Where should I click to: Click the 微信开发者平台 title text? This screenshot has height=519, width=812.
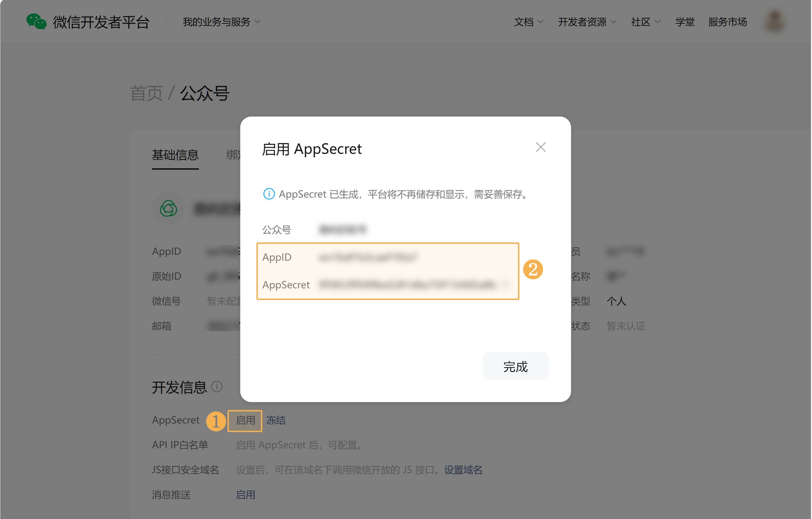(x=101, y=22)
